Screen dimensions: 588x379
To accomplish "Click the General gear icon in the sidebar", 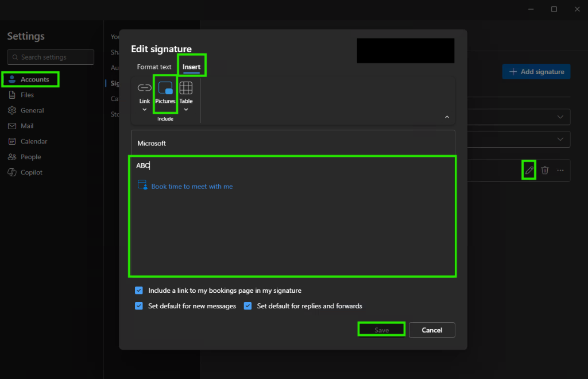I will (12, 110).
